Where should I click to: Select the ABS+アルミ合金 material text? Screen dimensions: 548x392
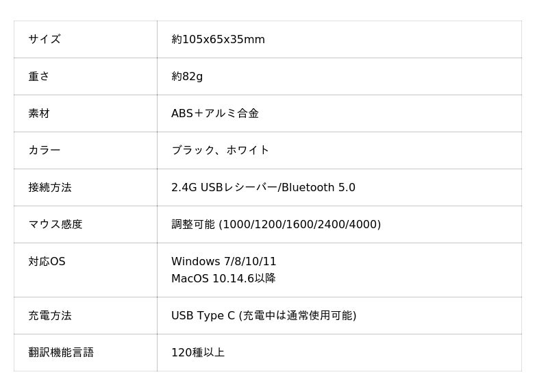tap(215, 113)
